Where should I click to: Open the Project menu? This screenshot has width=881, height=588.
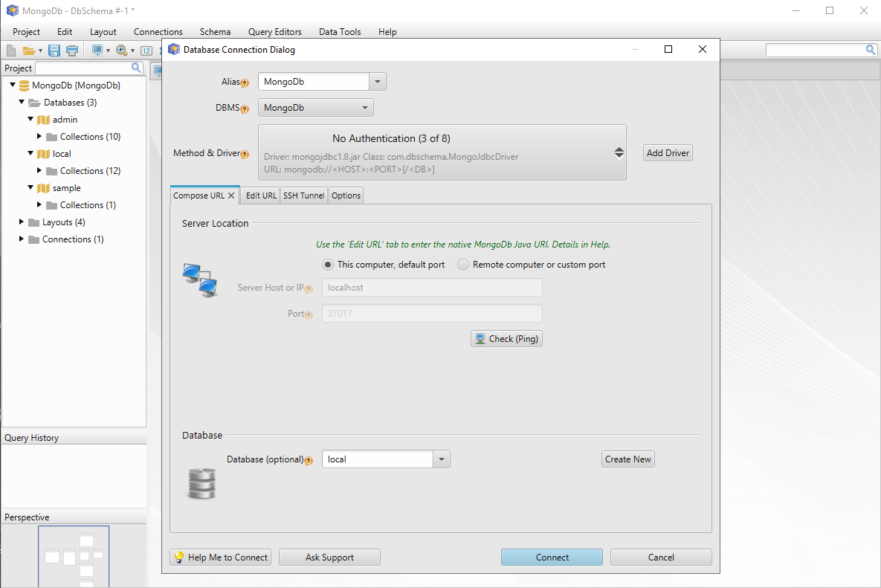click(27, 32)
